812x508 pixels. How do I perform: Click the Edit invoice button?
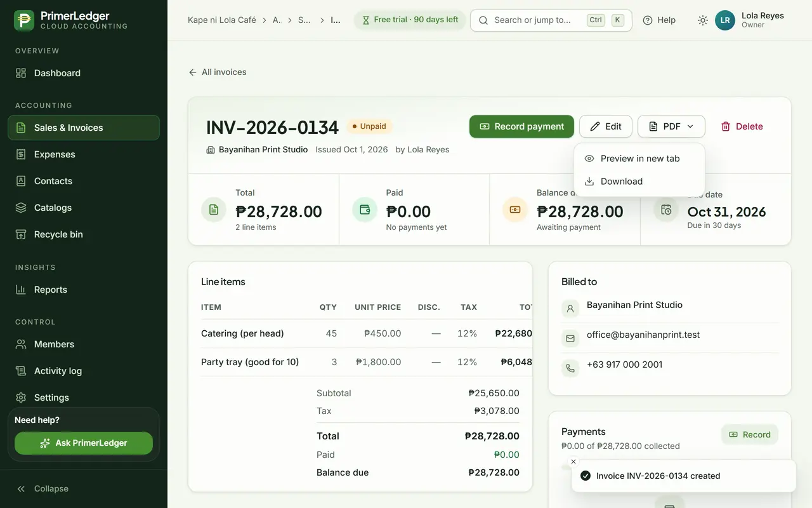click(x=606, y=126)
